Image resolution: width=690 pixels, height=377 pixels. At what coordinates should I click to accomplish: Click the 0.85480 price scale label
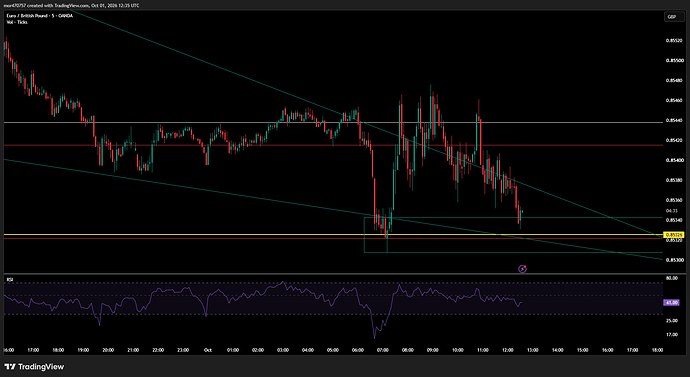coord(673,81)
